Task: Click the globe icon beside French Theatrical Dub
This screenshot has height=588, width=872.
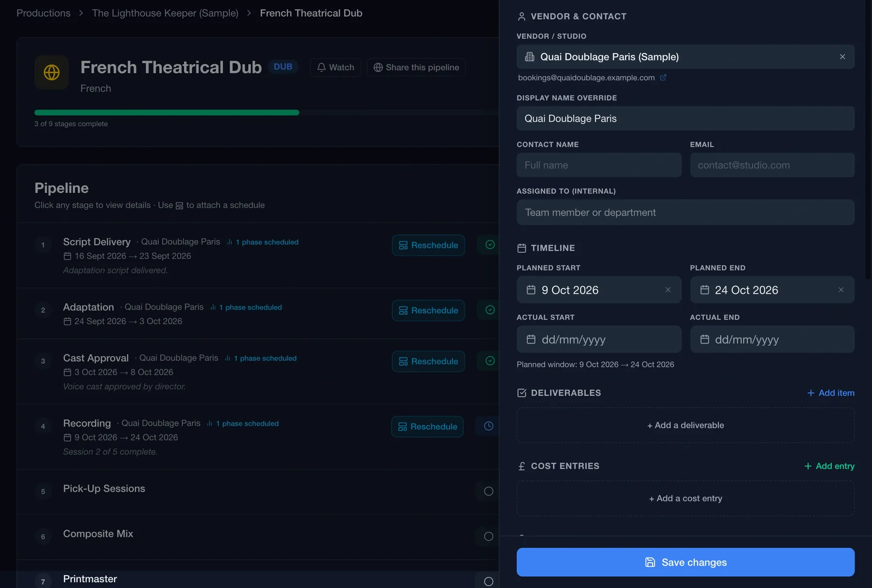Action: [x=51, y=72]
